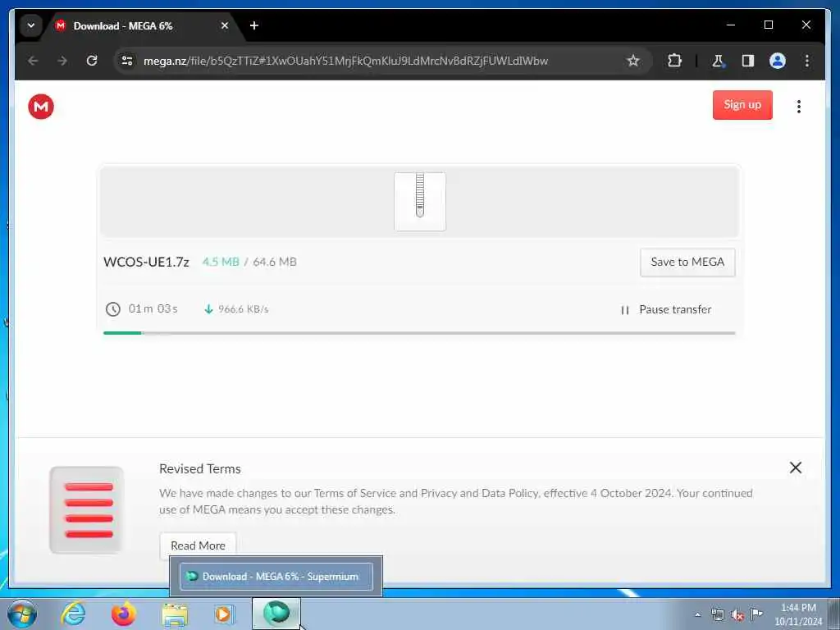
Task: Click the Show desktop strip
Action: 834,614
